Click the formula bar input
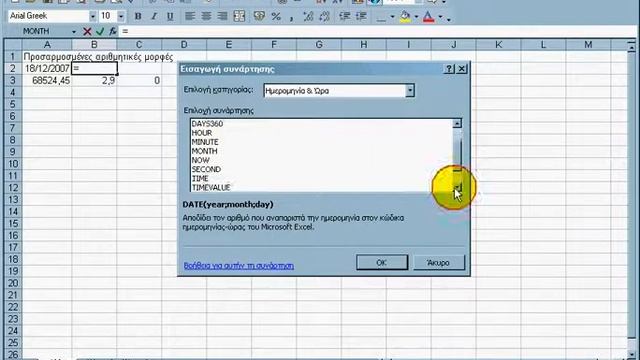640x360 pixels. pyautogui.click(x=378, y=31)
